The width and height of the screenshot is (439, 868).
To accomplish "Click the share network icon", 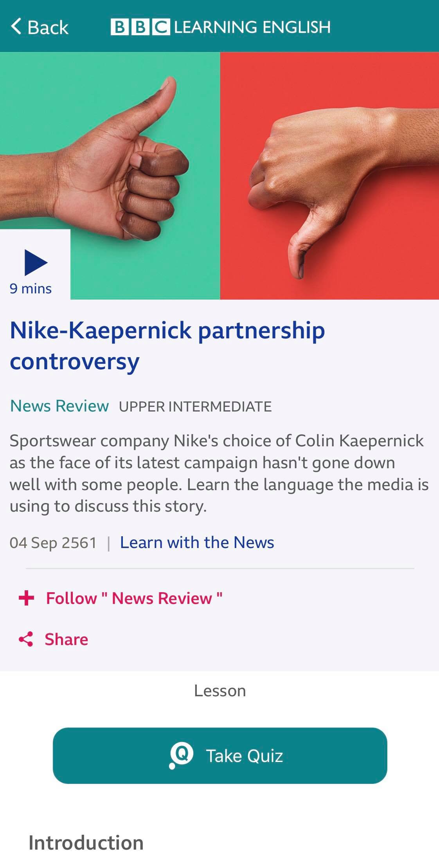I will 26,639.
